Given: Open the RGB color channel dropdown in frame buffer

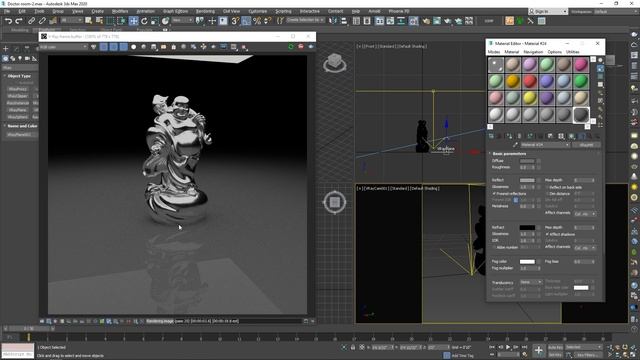Looking at the screenshot, I should coord(64,47).
